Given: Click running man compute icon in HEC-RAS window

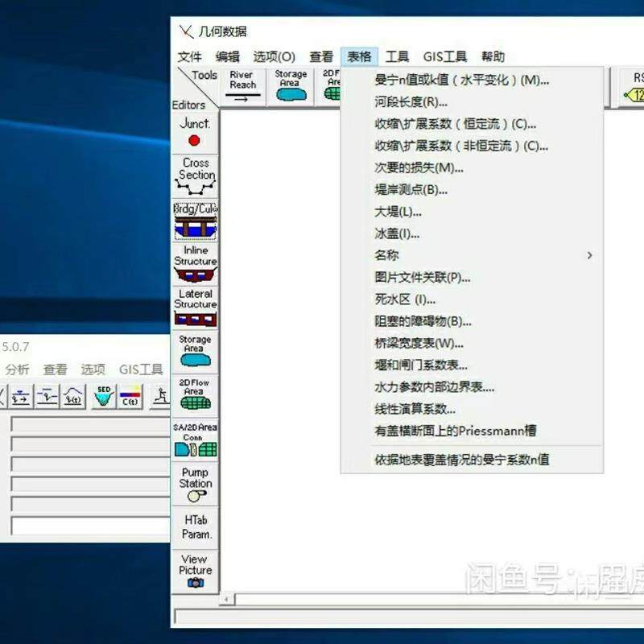Looking at the screenshot, I should (160, 396).
